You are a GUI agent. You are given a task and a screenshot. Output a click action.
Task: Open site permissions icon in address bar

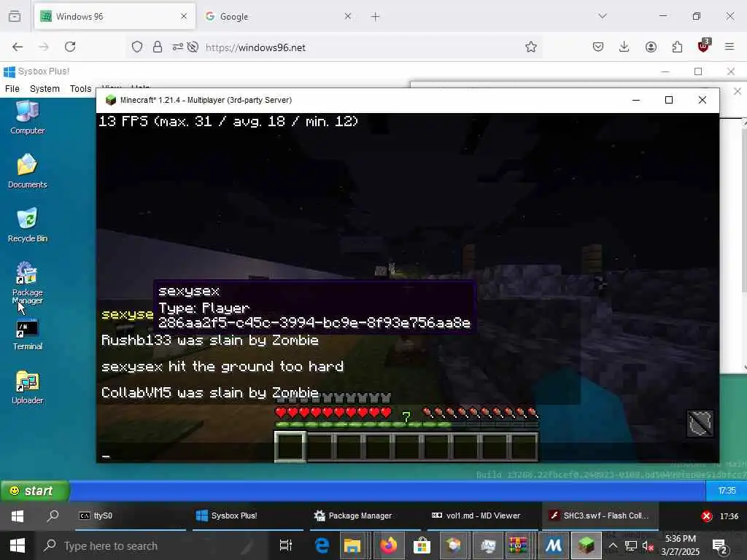177,47
